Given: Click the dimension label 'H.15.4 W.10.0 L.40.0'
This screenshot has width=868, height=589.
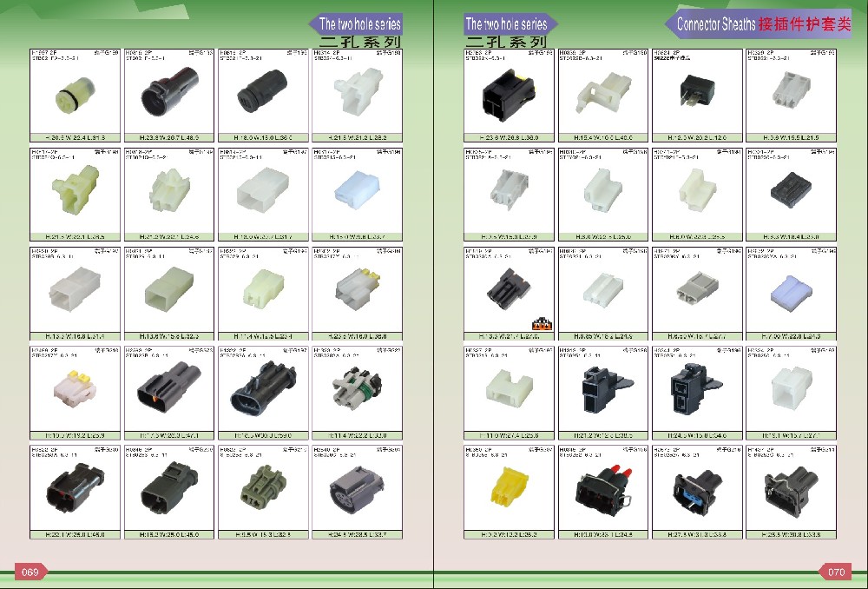Looking at the screenshot, I should tap(603, 137).
